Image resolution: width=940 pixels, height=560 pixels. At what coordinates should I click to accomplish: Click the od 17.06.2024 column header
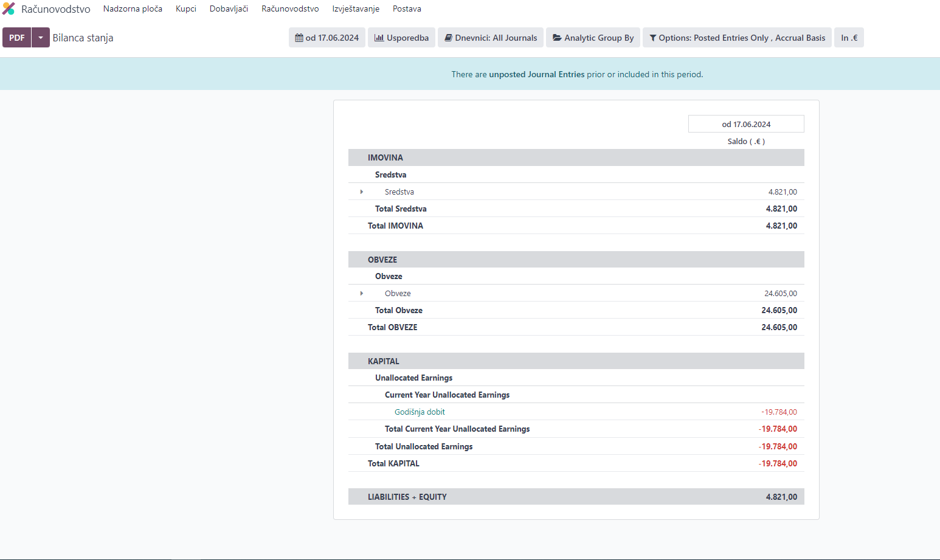tap(746, 124)
